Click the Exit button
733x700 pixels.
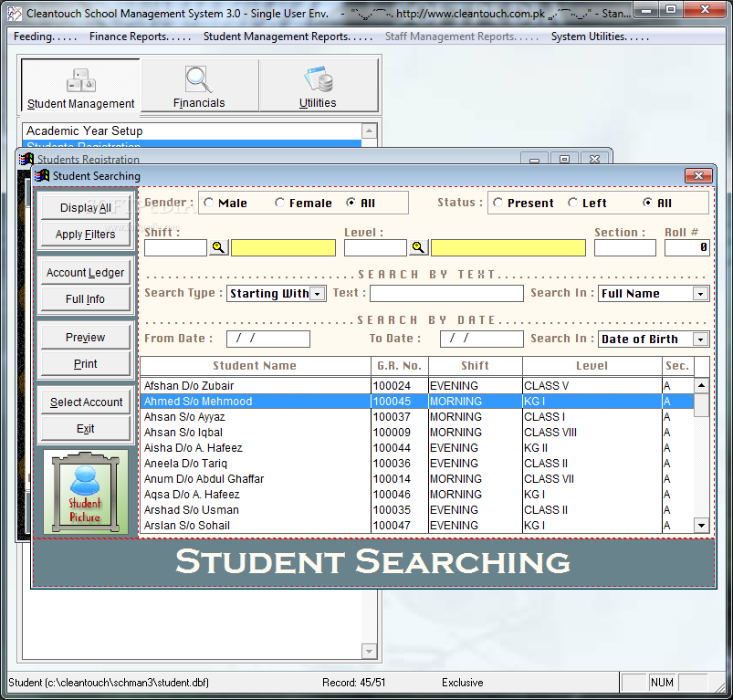coord(85,429)
